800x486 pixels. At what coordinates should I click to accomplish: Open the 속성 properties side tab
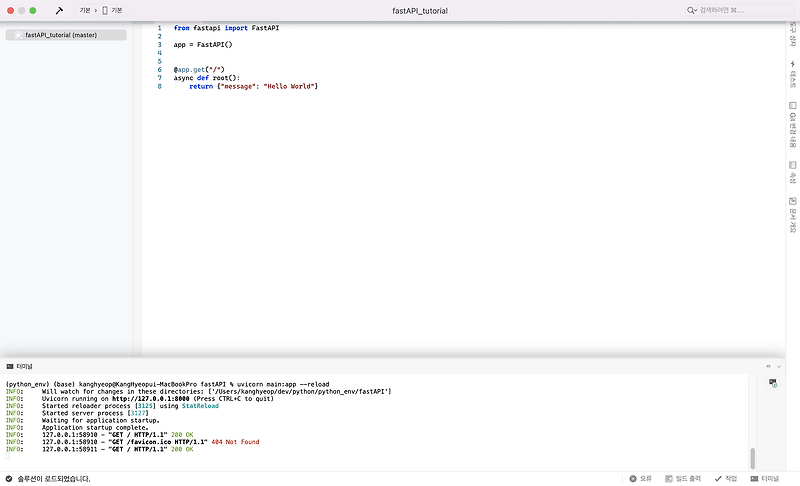tap(792, 172)
